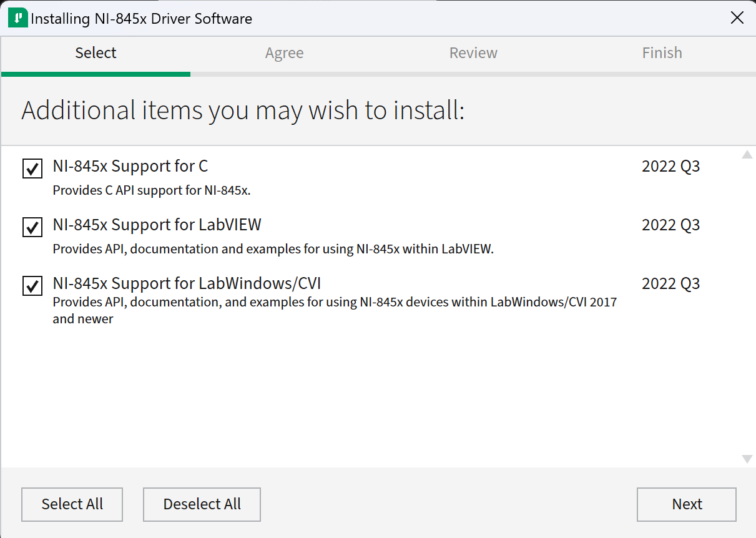Click the 'Installing NI-845x Driver Software' window title
756x538 pixels.
coord(142,19)
